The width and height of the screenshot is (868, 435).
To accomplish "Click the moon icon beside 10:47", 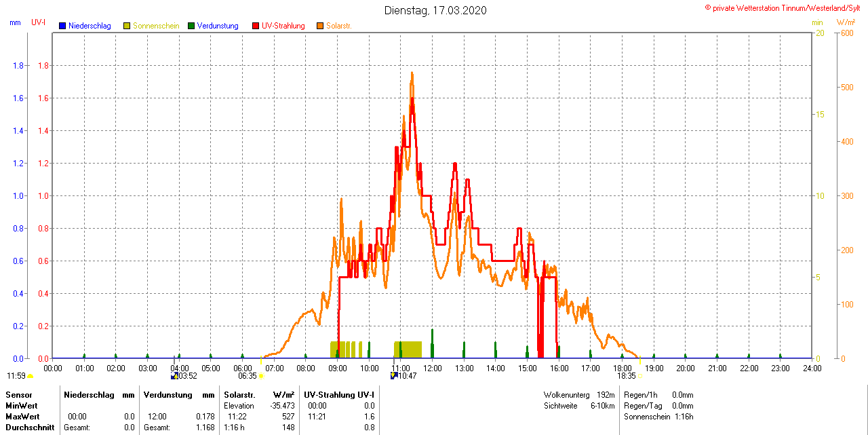I will [393, 375].
